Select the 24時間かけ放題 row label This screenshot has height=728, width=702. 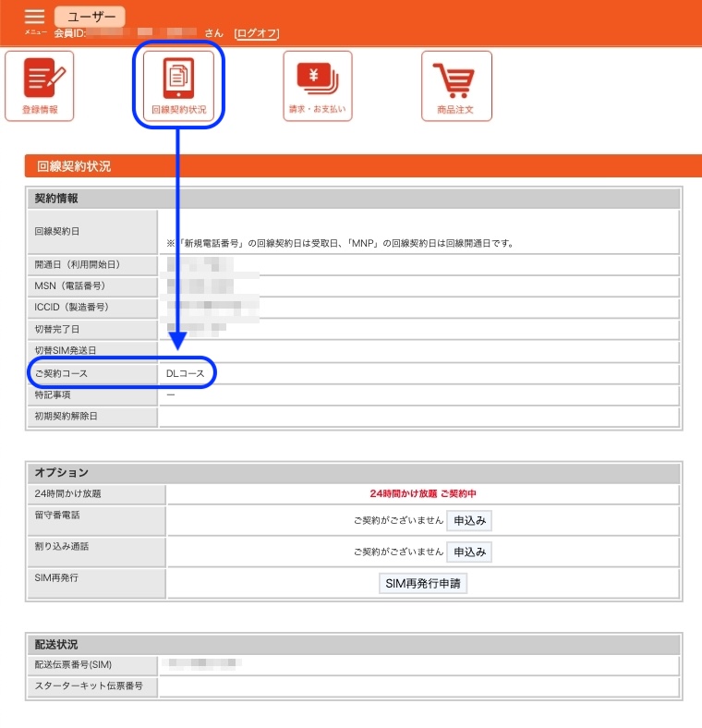(67, 494)
